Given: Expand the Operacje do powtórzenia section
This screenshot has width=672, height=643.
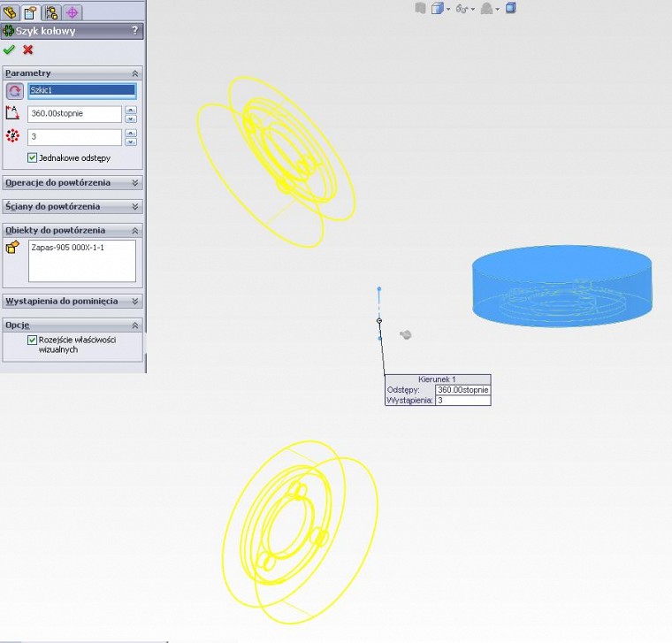Looking at the screenshot, I should [135, 182].
